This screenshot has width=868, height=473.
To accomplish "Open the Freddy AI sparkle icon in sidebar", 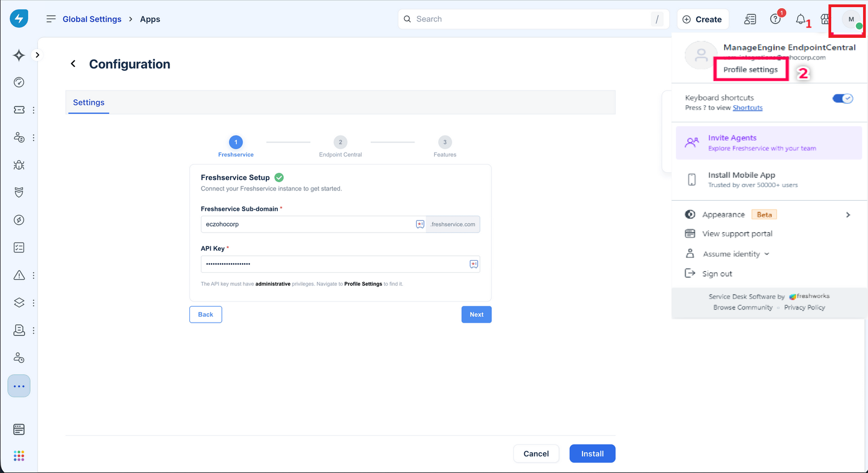I will click(19, 55).
